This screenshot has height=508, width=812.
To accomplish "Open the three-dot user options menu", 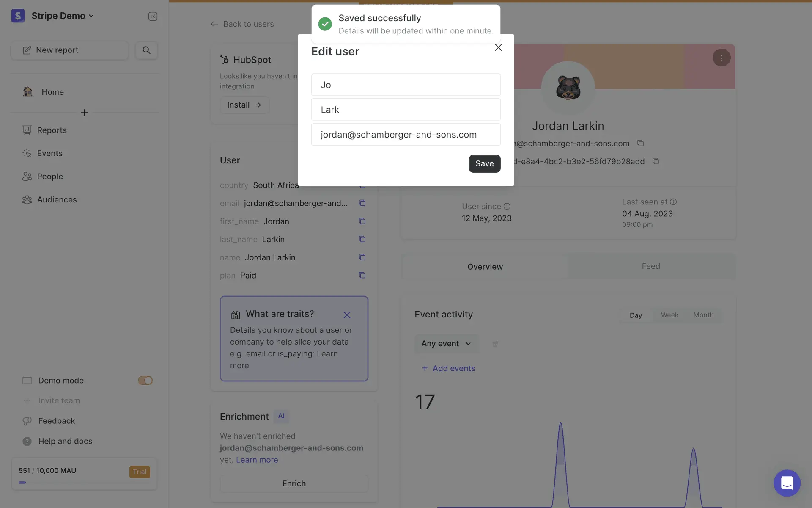I will point(721,58).
